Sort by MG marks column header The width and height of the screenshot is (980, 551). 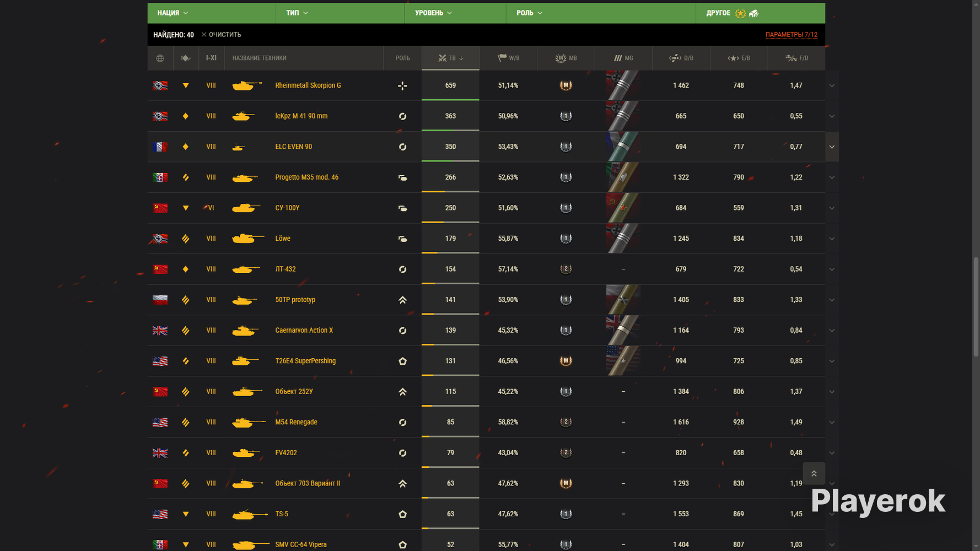pyautogui.click(x=623, y=58)
